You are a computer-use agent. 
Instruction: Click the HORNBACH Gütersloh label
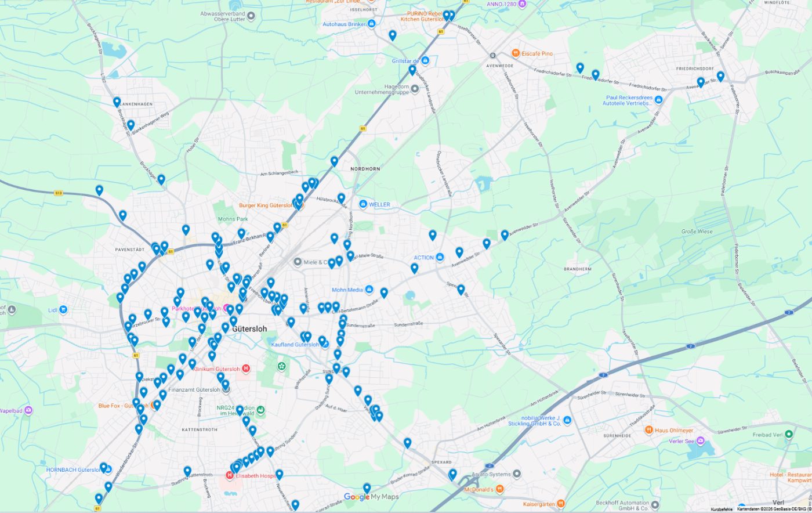click(x=73, y=469)
